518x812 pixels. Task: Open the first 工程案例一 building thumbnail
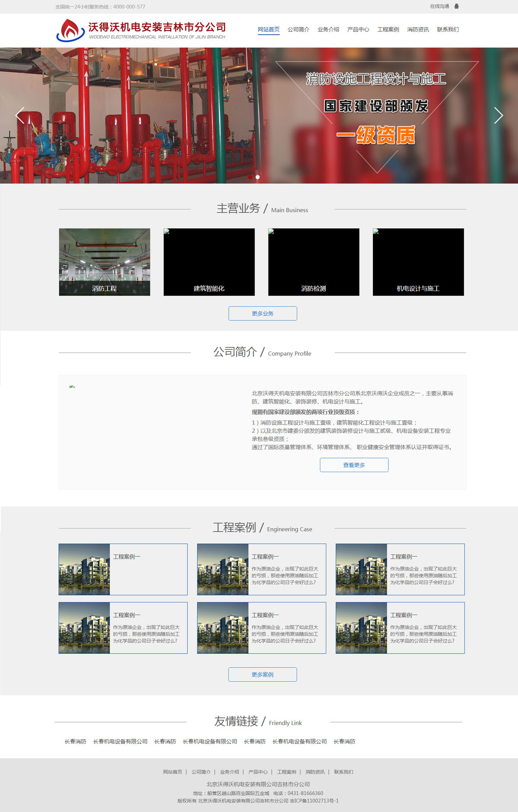coord(85,569)
